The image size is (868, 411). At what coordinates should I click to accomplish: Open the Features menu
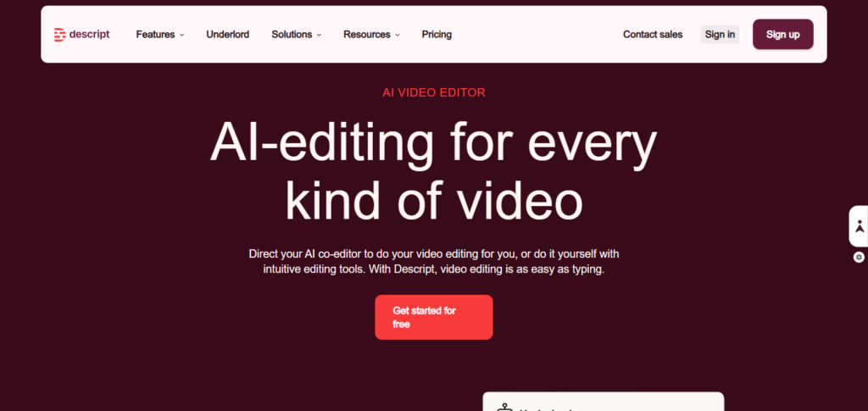[160, 34]
